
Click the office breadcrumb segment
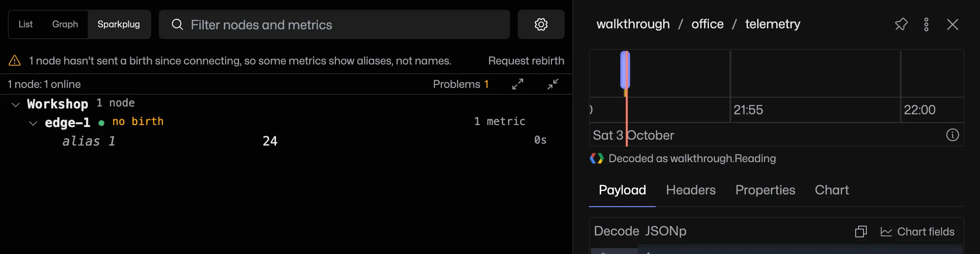click(x=707, y=24)
